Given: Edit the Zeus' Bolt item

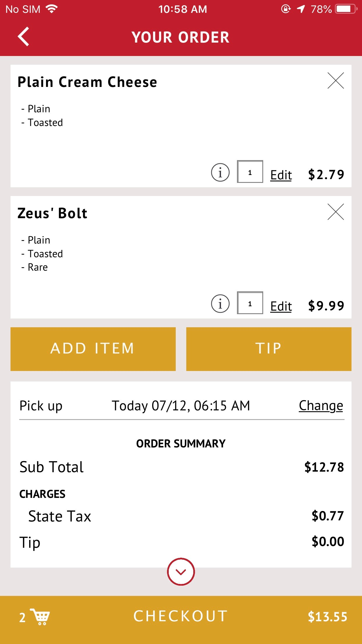Looking at the screenshot, I should click(281, 306).
